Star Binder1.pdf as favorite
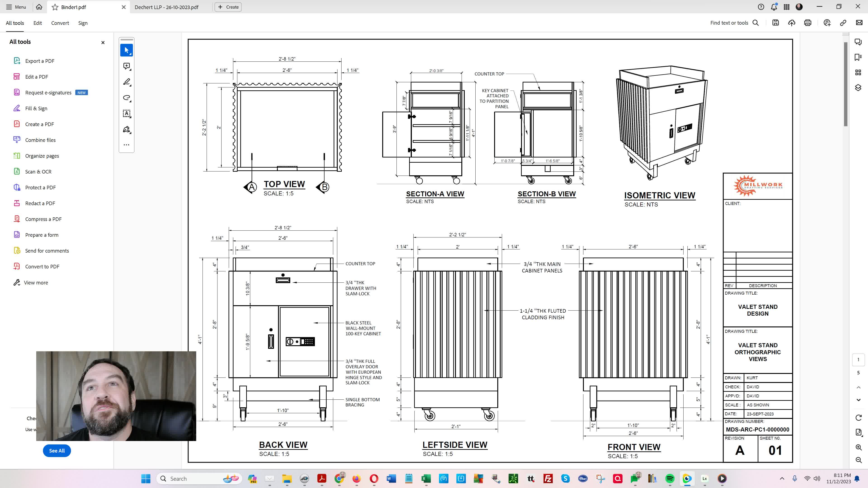Viewport: 868px width, 488px height. pyautogui.click(x=55, y=7)
